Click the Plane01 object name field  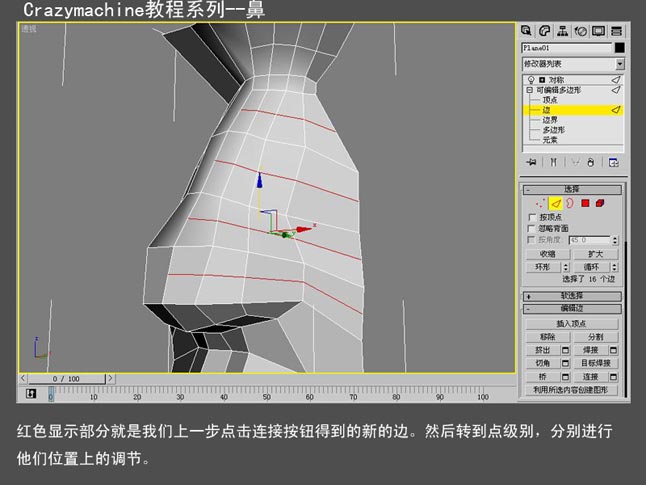tap(567, 48)
